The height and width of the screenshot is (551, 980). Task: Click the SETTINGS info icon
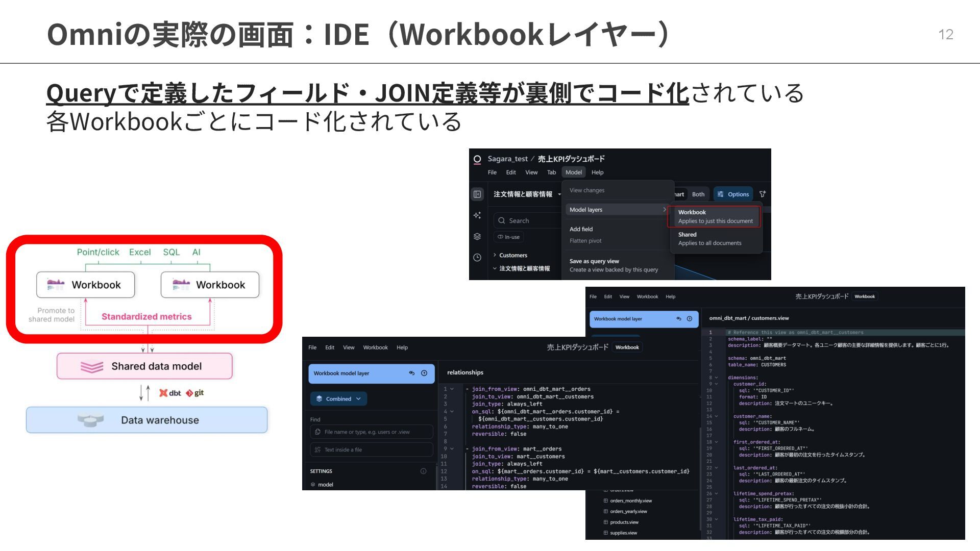tap(423, 471)
